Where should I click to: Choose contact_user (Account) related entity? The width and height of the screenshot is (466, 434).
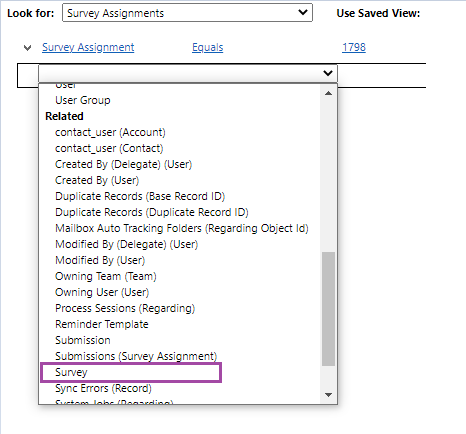click(x=110, y=132)
